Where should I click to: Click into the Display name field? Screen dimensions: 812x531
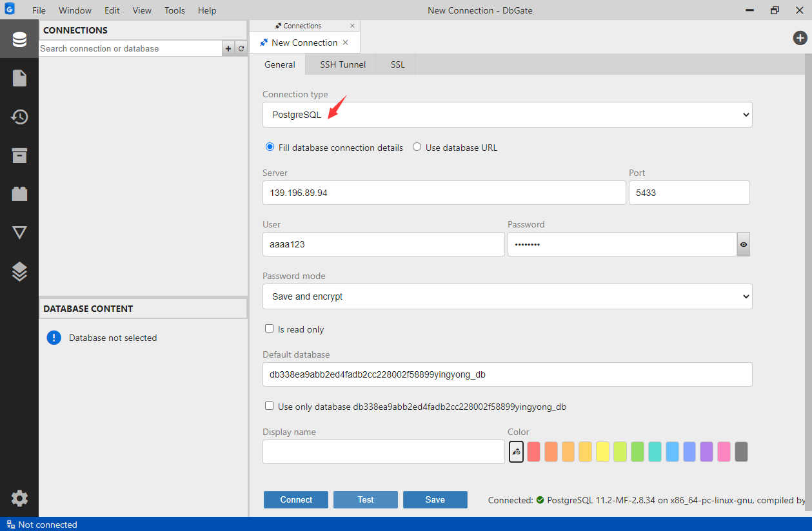[x=383, y=452]
